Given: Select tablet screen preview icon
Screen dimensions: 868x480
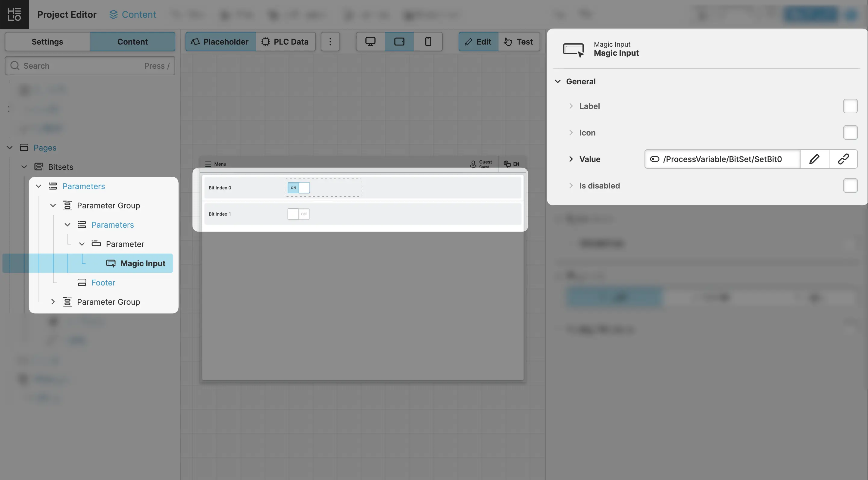Looking at the screenshot, I should click(399, 42).
